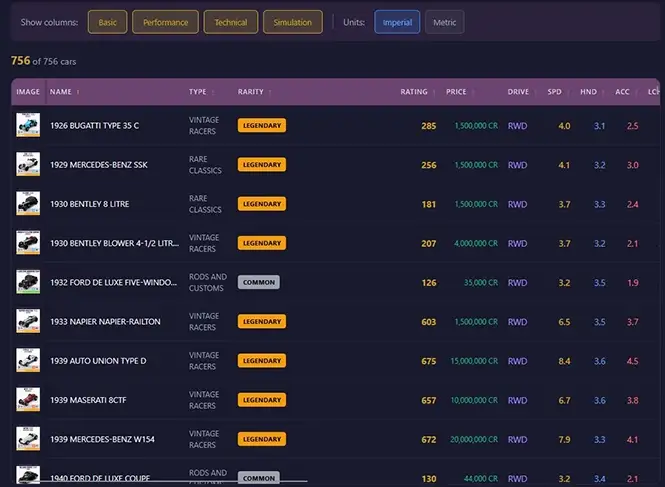Viewport: 665px width, 487px height.
Task: Click price 10,000,000 CR for Maserati 8CTF
Action: (x=474, y=400)
